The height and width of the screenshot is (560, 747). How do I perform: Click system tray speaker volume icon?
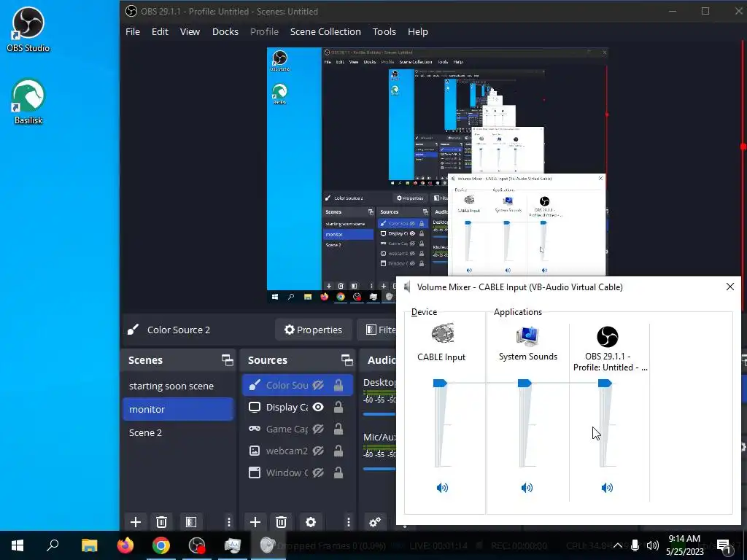[653, 545]
